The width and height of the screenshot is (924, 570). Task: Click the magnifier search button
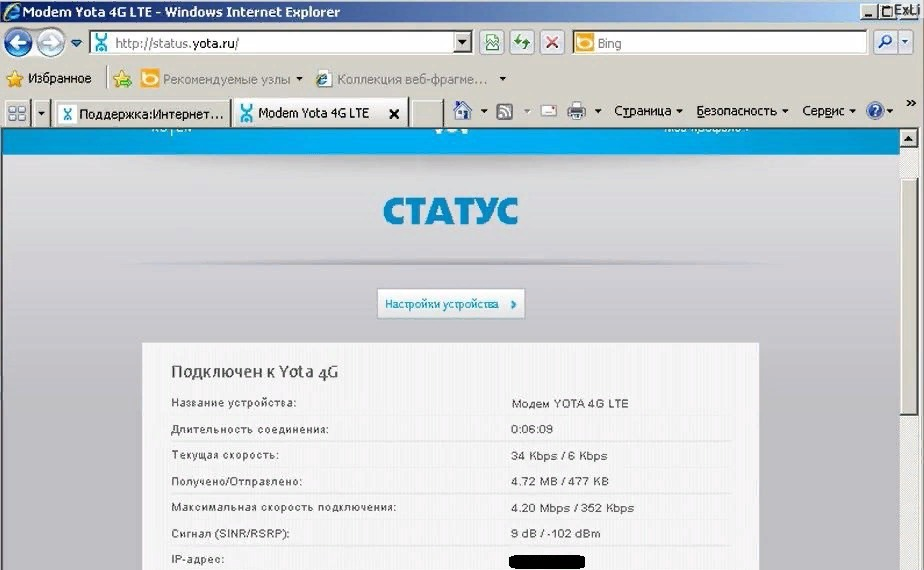coord(885,42)
